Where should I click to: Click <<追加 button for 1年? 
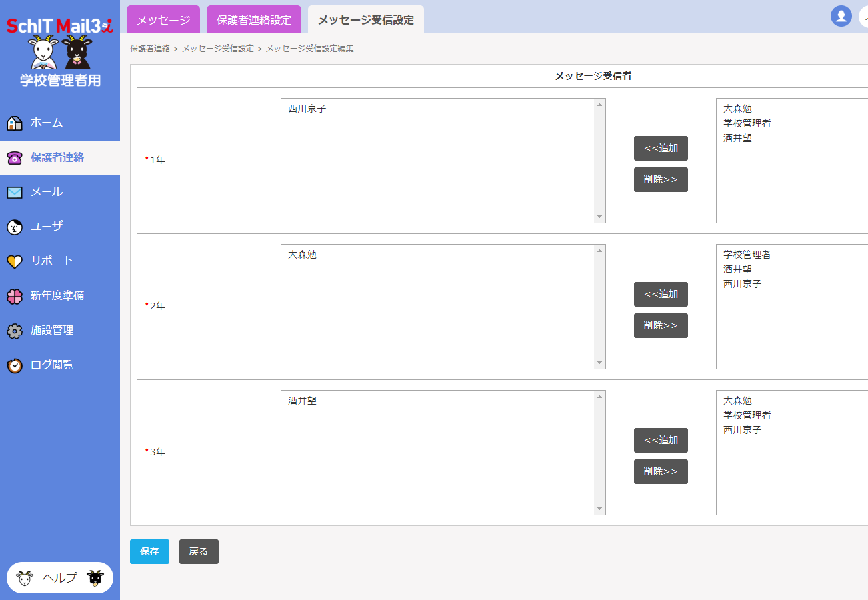(x=661, y=148)
